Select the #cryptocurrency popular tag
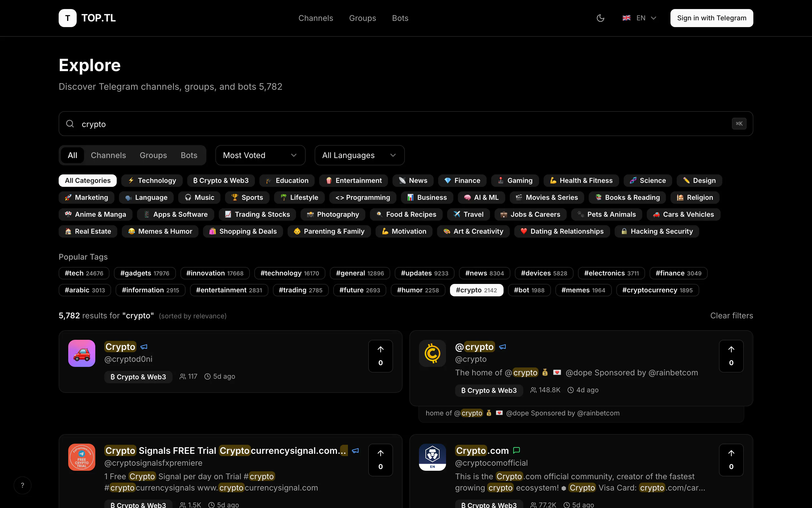 pos(658,290)
